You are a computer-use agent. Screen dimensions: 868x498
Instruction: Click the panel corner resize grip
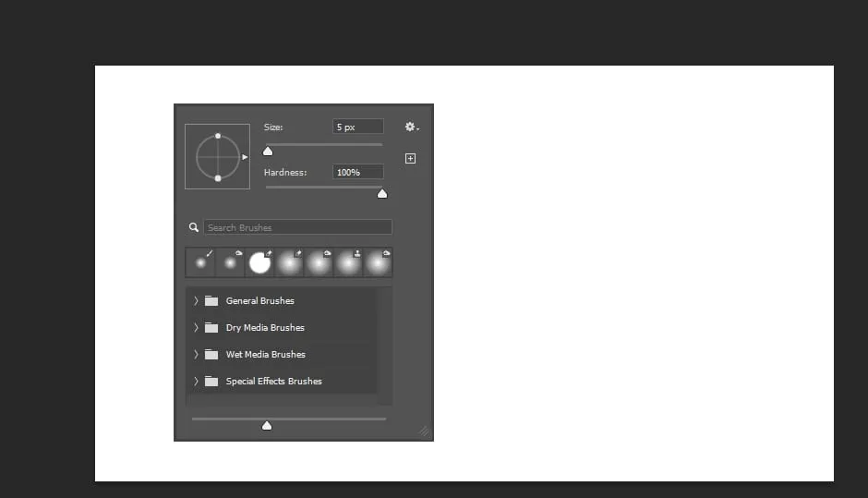[x=424, y=431]
